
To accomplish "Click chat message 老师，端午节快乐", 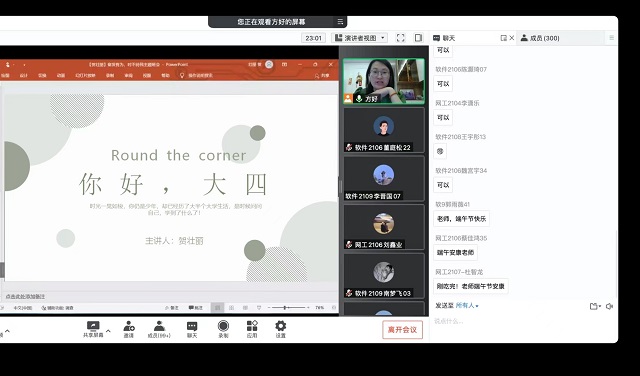I will [461, 218].
